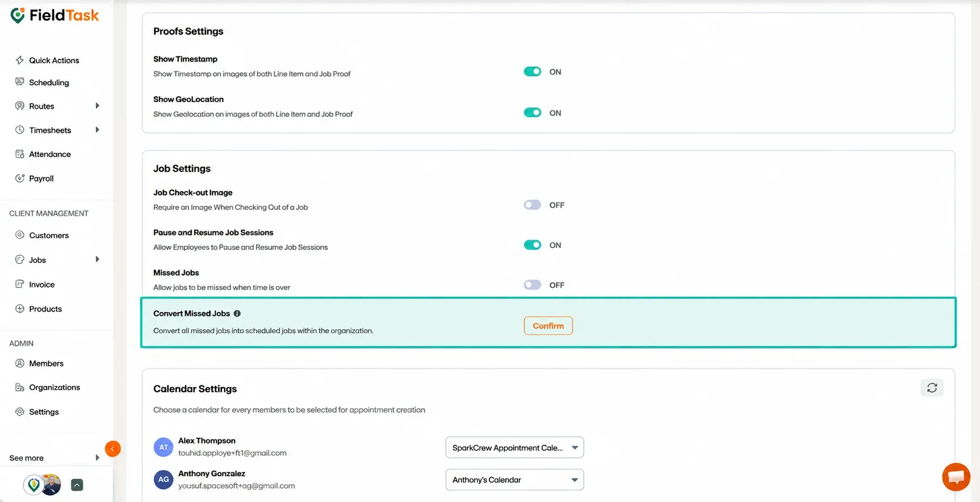Click the Routes map pin icon
Image resolution: width=980 pixels, height=502 pixels.
point(20,106)
